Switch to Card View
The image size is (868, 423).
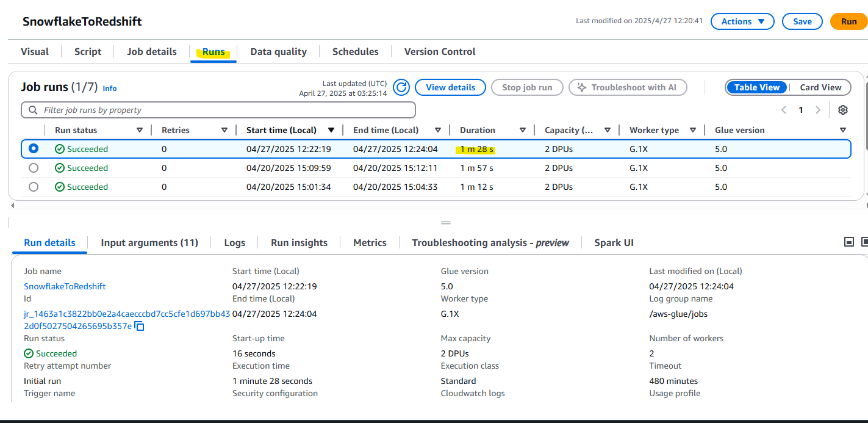coord(820,87)
